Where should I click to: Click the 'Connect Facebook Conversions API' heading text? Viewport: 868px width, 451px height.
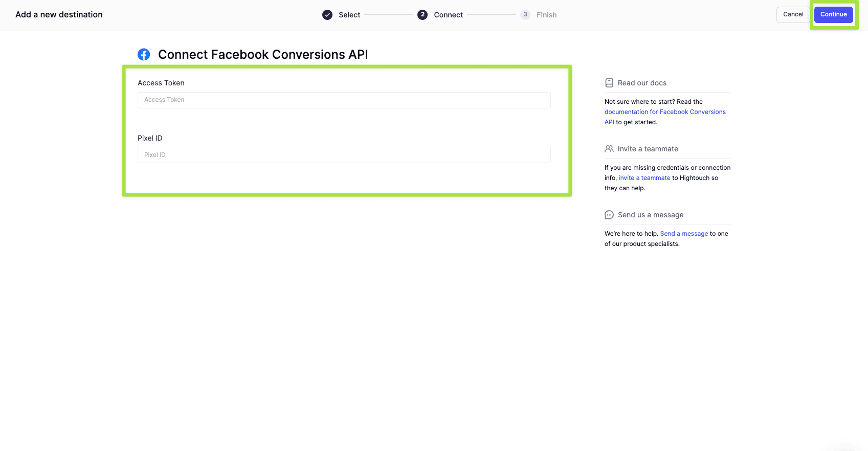coord(263,55)
